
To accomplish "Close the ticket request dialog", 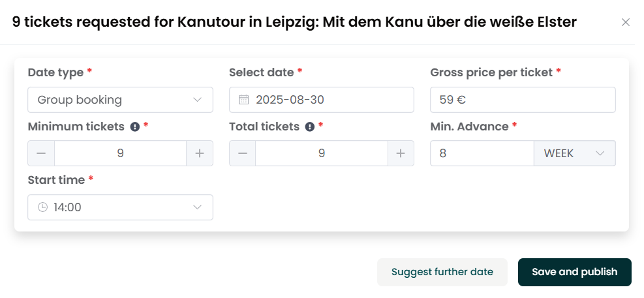I will coord(626,22).
